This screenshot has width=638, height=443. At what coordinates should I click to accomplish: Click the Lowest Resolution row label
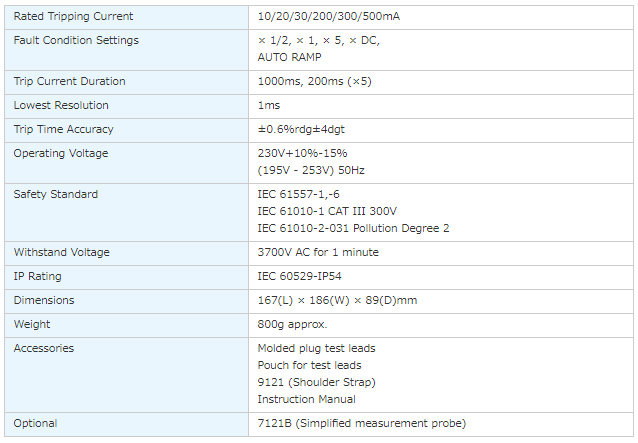click(61, 105)
